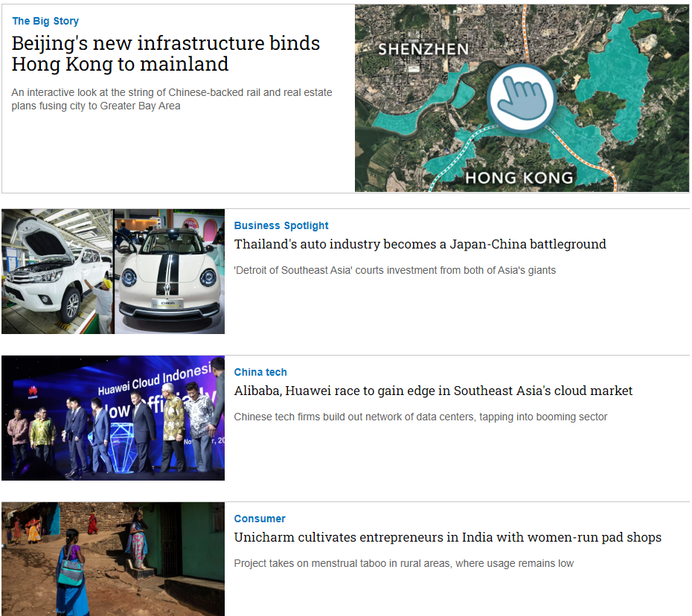
Task: Select the rural India village photo thumbnail
Action: 113,559
